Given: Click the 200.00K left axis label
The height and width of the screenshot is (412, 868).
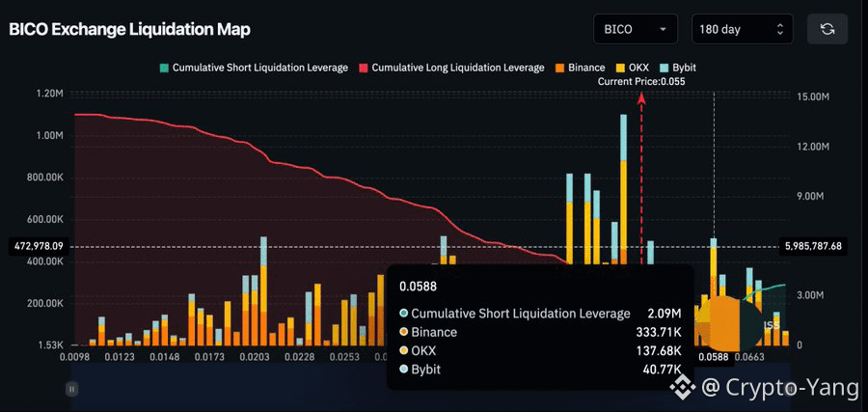Looking at the screenshot, I should coord(45,304).
